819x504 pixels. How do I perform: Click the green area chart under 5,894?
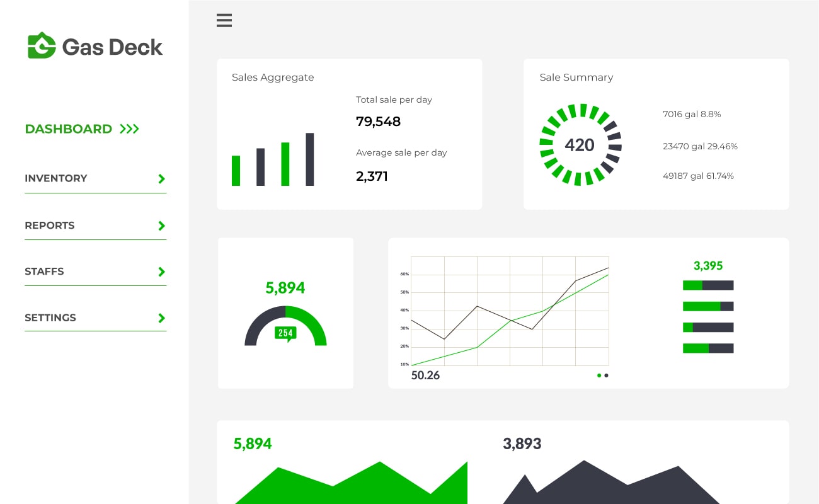(352, 485)
